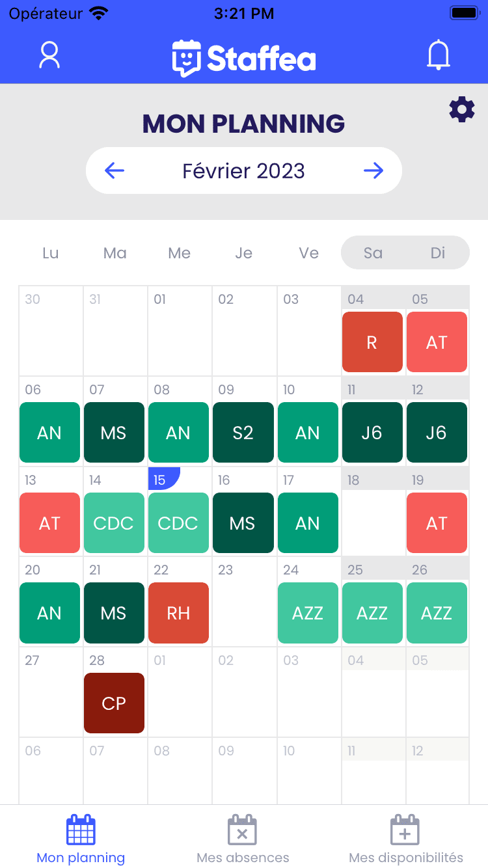Viewport: 488px width, 868px height.
Task: Open Mes disponibilités via its calendar-plus icon
Action: coord(404,830)
